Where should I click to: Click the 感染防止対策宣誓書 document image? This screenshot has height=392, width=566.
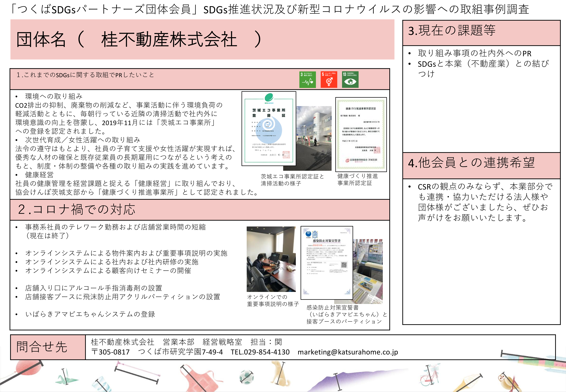pyautogui.click(x=327, y=263)
